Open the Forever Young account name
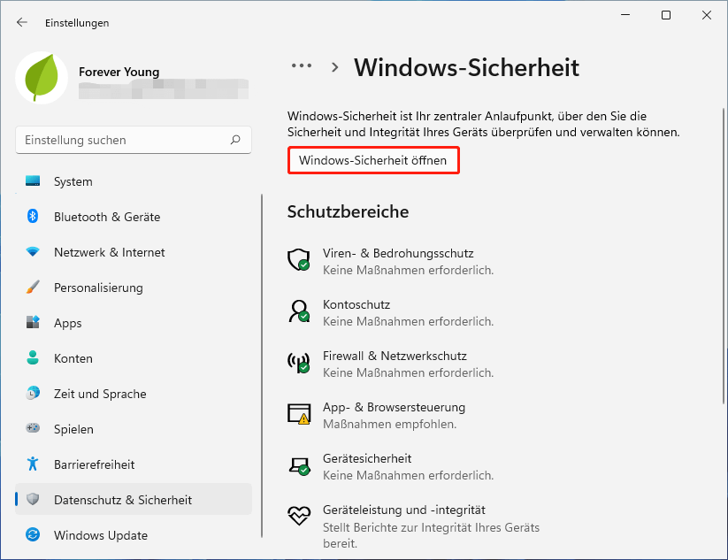728x560 pixels. 119,72
